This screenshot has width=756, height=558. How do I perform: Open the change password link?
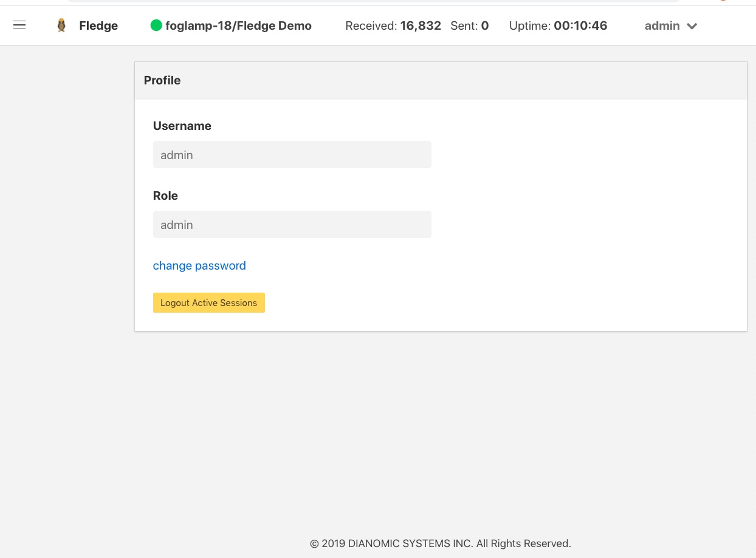[x=199, y=265]
